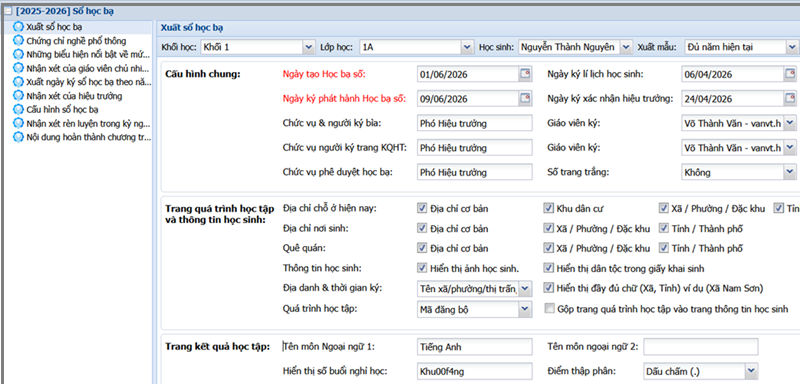Image resolution: width=800 pixels, height=384 pixels.
Task: Toggle Xã / Phường / Đặc khu for Địa chỉ nơi sinh
Action: [x=548, y=228]
